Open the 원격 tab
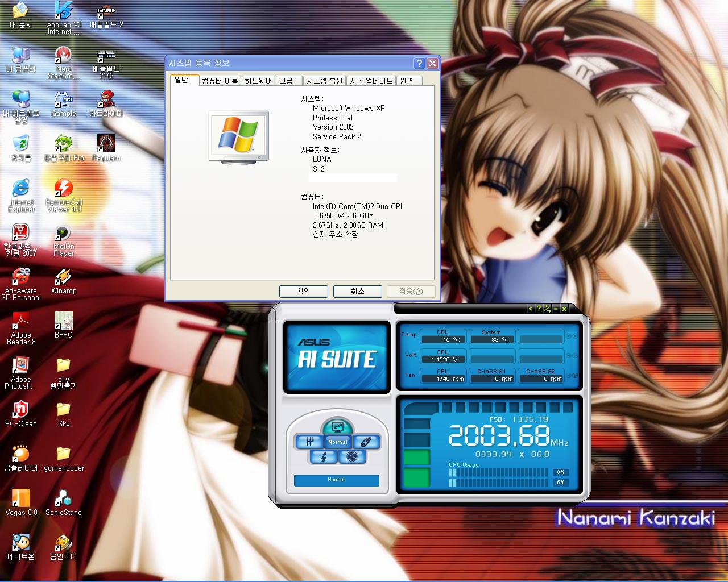The width and height of the screenshot is (728, 582). click(x=409, y=81)
